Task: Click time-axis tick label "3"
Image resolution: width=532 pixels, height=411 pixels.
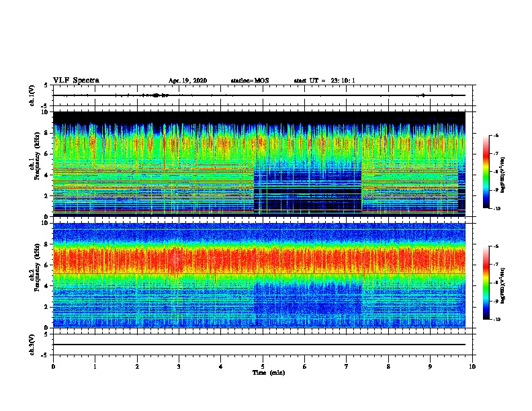Action: point(179,367)
